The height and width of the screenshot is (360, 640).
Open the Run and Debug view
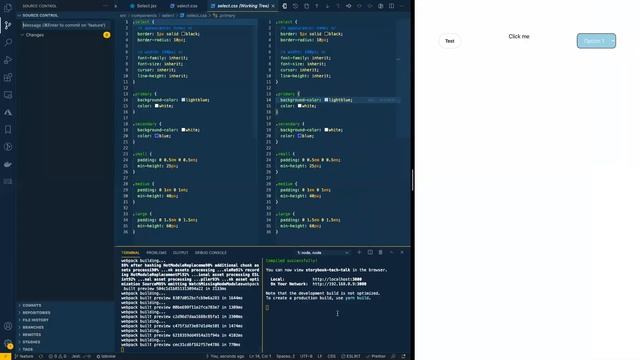click(x=8, y=60)
